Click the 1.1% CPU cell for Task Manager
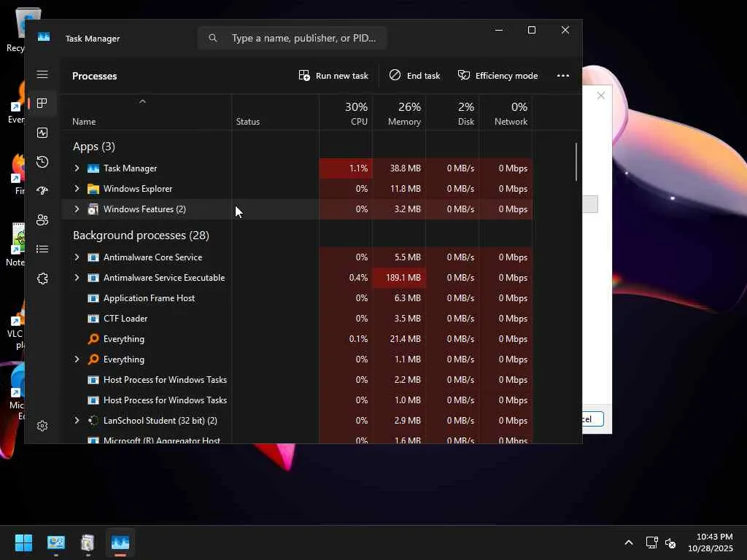 [346, 168]
